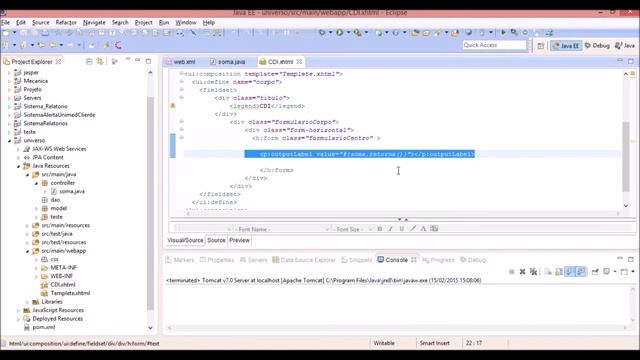
Task: Open the Window menu
Action: [x=186, y=22]
